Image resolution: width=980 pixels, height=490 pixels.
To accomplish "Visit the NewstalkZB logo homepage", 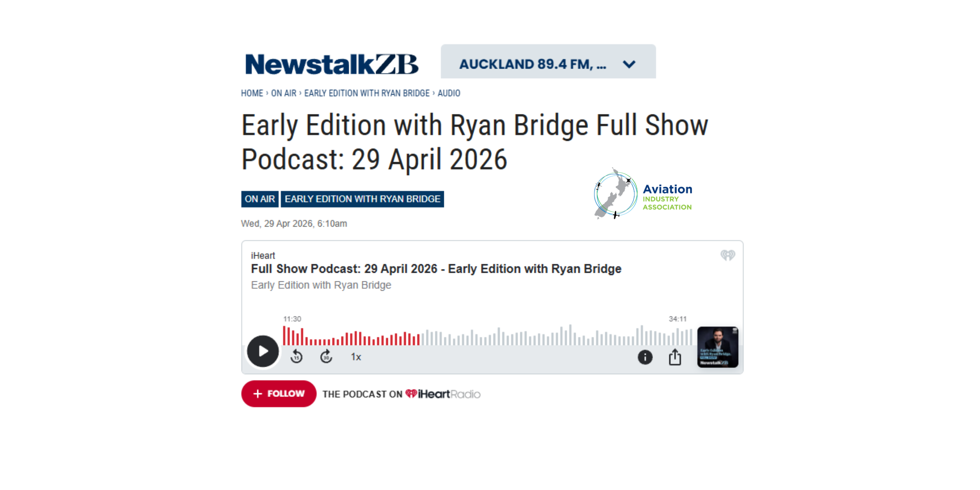I will point(332,64).
